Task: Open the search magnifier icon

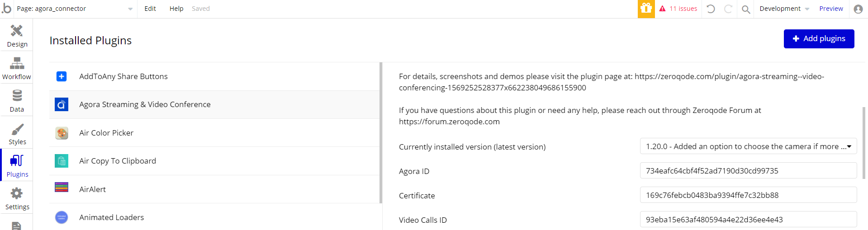Action: [746, 9]
